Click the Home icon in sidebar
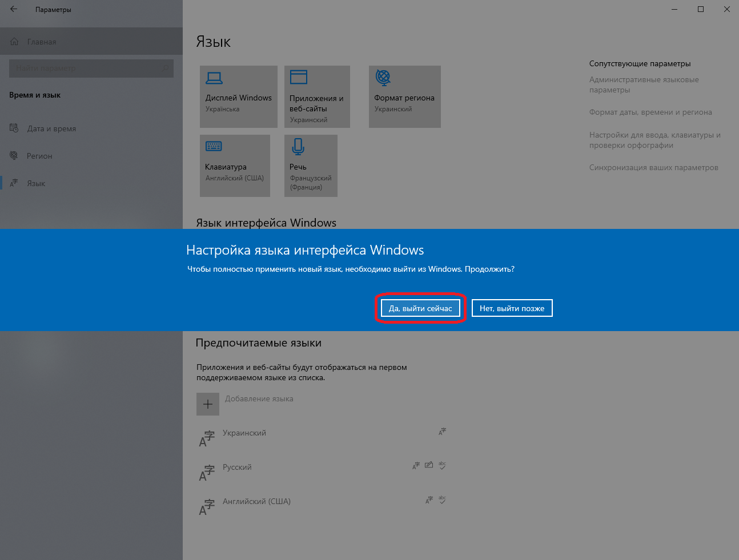The image size is (739, 560). (x=15, y=42)
